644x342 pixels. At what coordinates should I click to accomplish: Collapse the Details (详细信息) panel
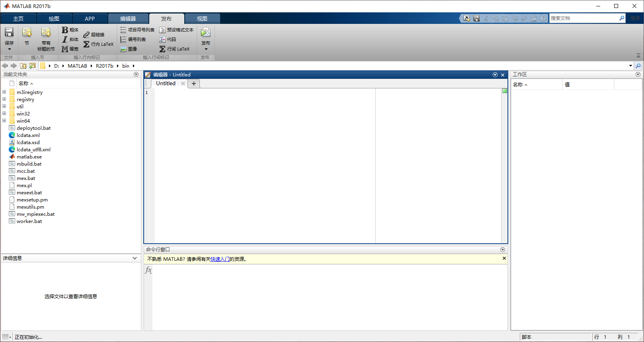[135, 258]
